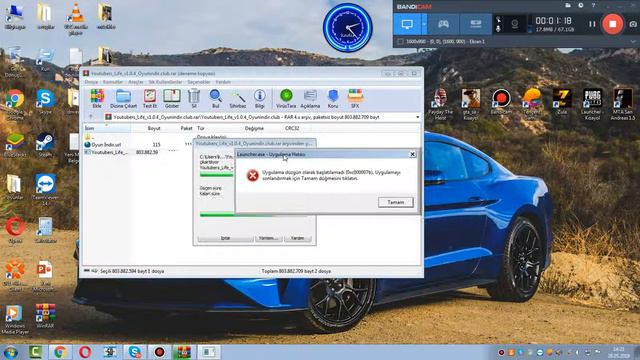Click the Bandicam help question mark icon

point(593,5)
